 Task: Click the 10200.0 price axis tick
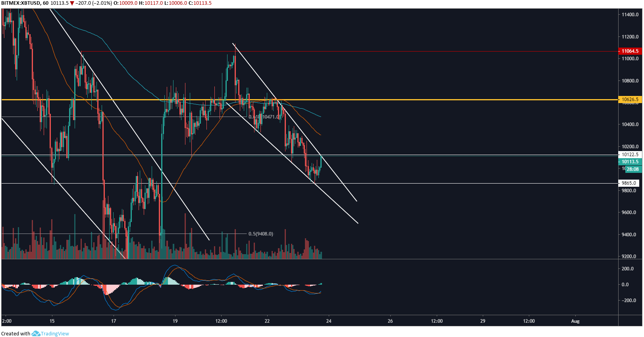(x=630, y=147)
